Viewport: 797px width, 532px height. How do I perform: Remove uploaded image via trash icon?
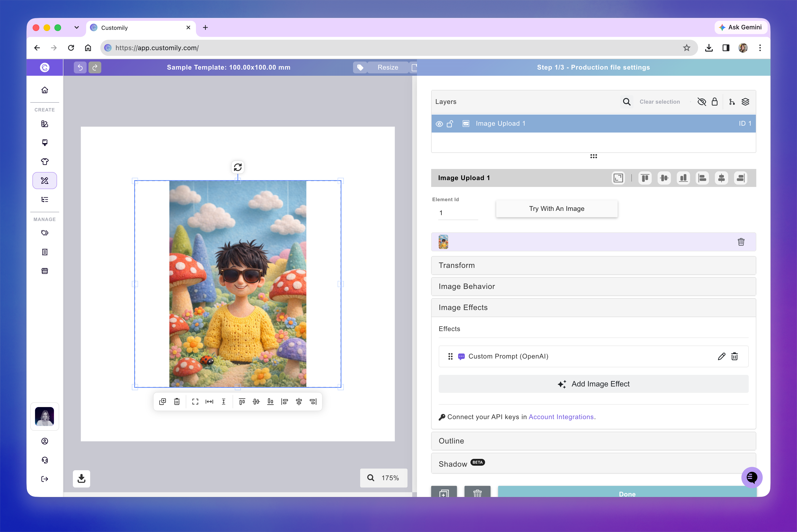[741, 242]
